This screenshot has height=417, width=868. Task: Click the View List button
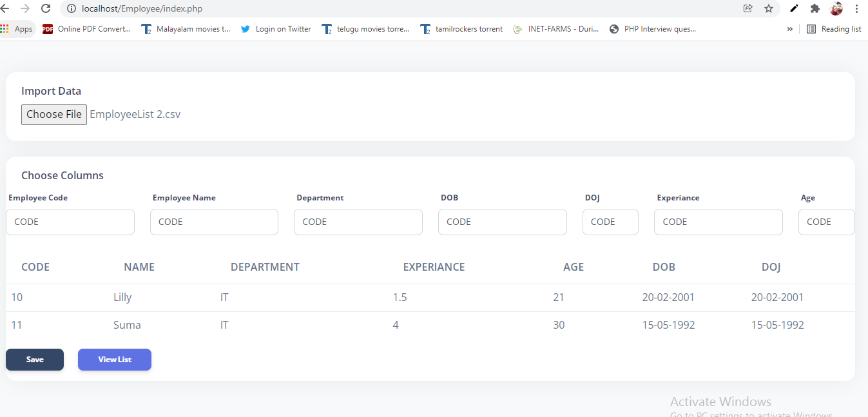point(115,360)
